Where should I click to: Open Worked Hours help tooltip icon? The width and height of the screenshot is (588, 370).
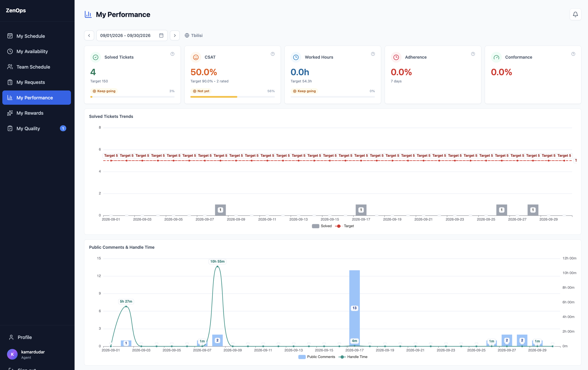click(373, 54)
